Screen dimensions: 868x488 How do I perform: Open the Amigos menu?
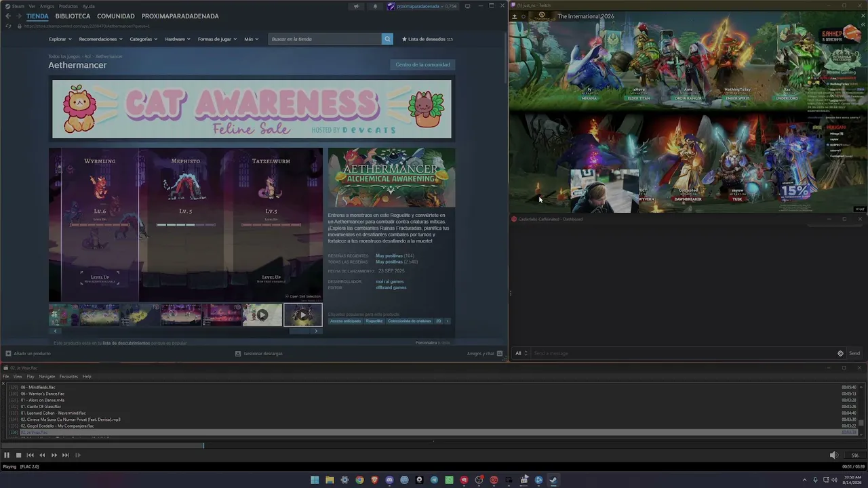[47, 6]
